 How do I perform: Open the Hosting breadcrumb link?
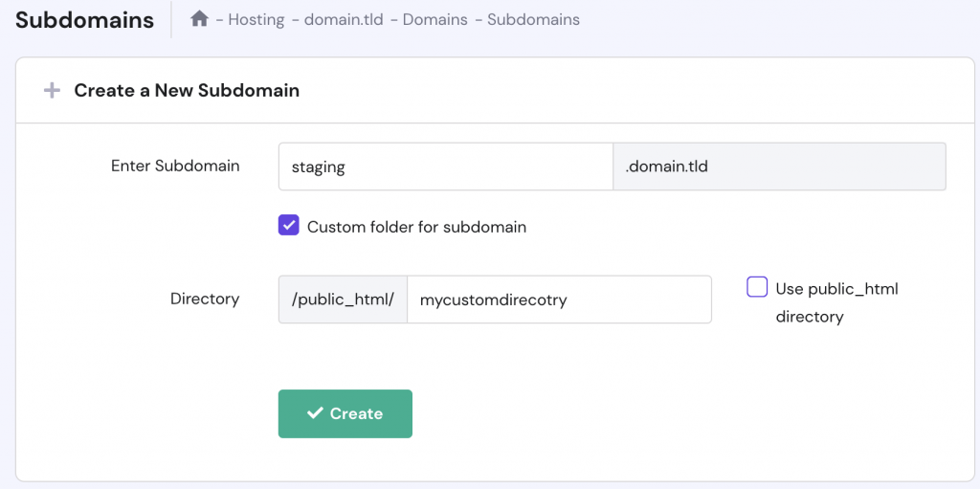(256, 19)
